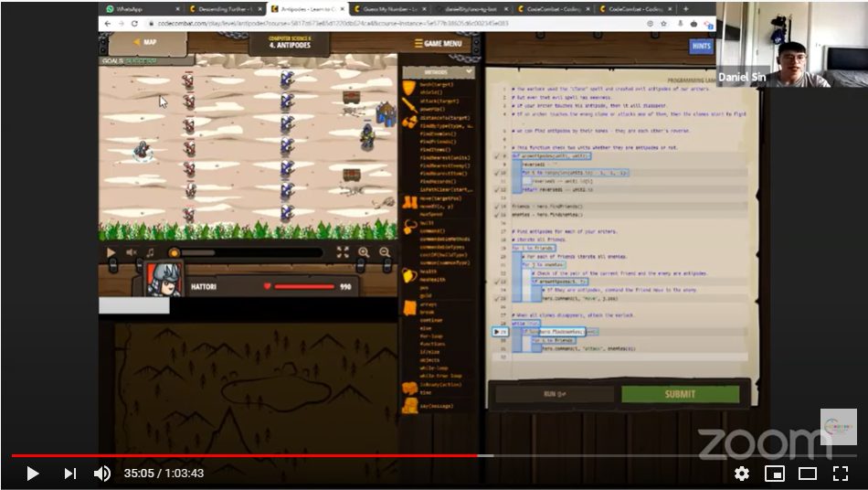Select the while-loop entry
The width and height of the screenshot is (868, 490).
pyautogui.click(x=434, y=368)
